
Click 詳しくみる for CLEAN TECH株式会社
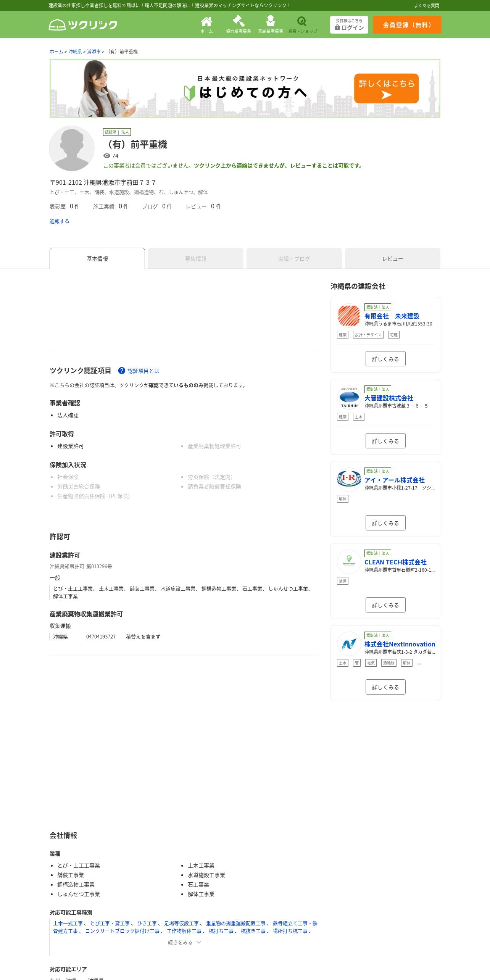(385, 605)
